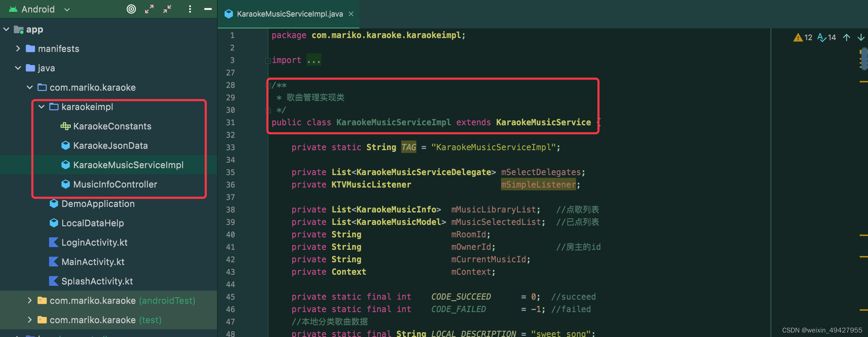Viewport: 868px width, 337px height.
Task: Collapse the karaokeimpl package
Action: pyautogui.click(x=41, y=107)
